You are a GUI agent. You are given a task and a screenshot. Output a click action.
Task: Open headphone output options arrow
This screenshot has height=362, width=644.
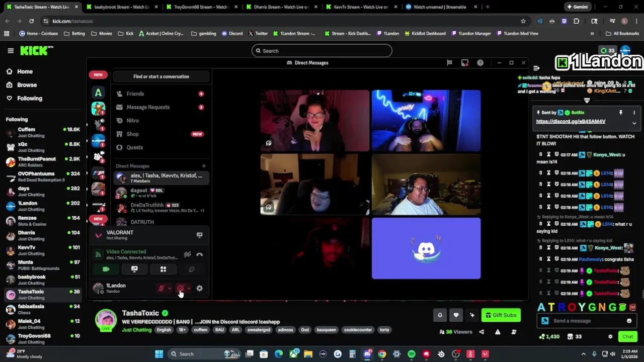189,289
